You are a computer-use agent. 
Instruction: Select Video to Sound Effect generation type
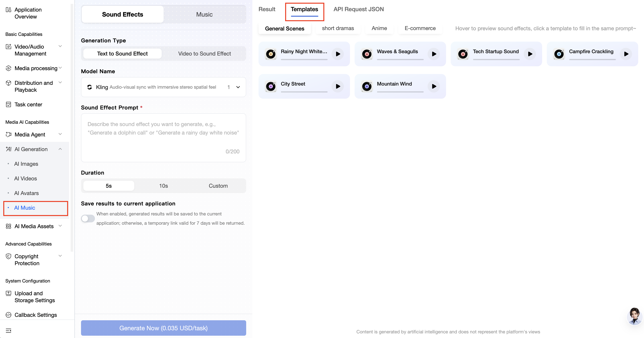pos(205,54)
